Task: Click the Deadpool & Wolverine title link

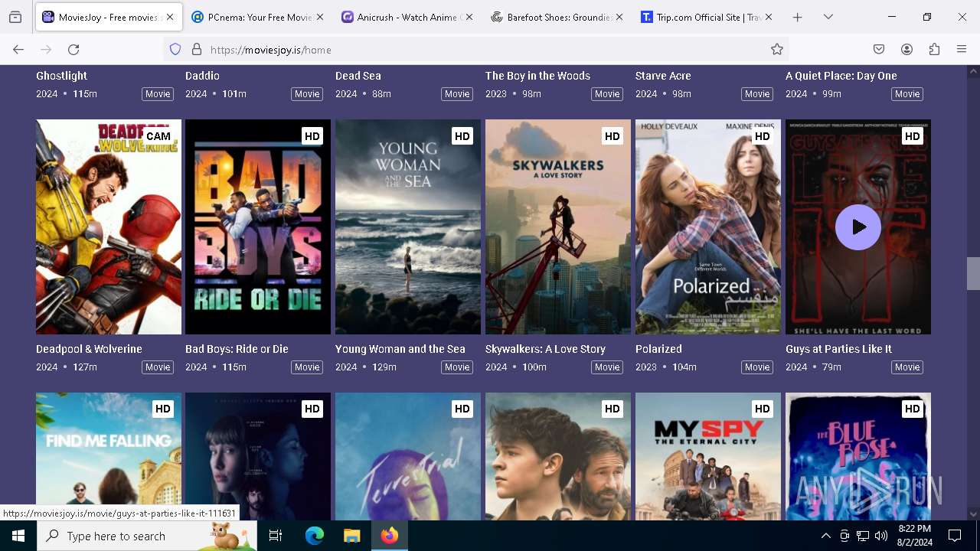Action: [x=89, y=349]
